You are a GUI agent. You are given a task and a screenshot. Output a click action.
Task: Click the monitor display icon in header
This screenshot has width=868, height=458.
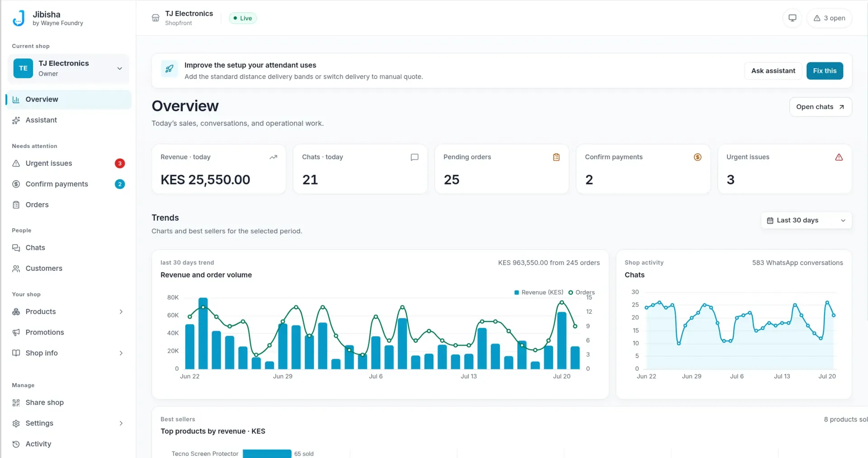click(x=792, y=18)
